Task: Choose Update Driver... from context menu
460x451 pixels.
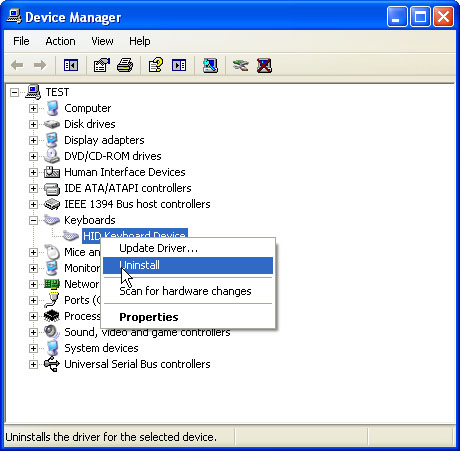Action: [x=188, y=248]
